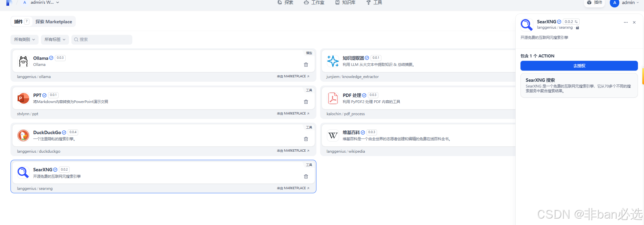Click the 包含 1 个 ACTION heading
This screenshot has height=225, width=644.
point(537,56)
